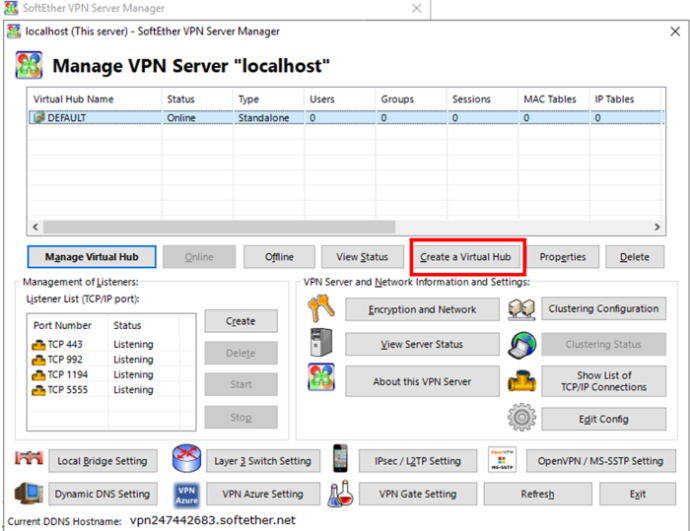Sort hubs by the Virtual Hub Name column
The width and height of the screenshot is (690, 531).
(96, 99)
